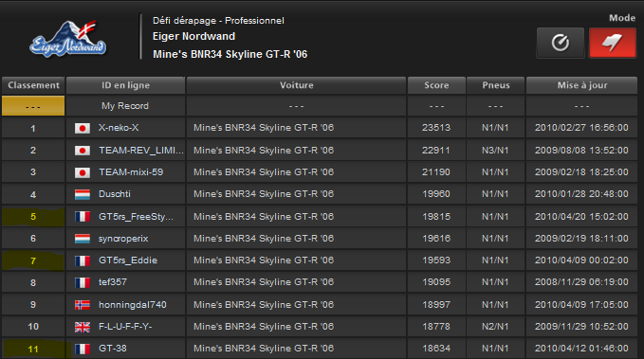This screenshot has width=644, height=359.
Task: Click Japan flag next to X-neko-X
Action: pos(83,129)
